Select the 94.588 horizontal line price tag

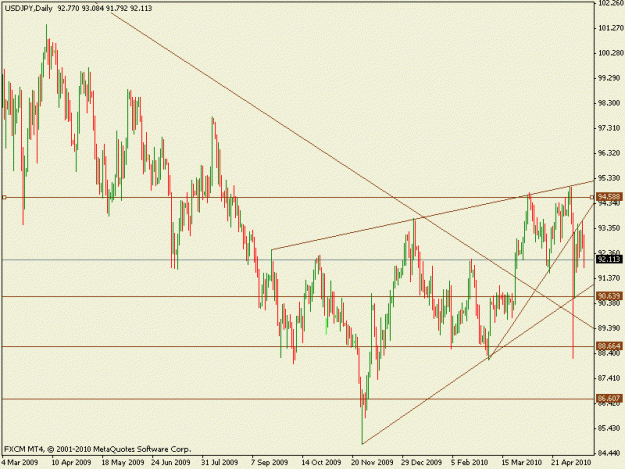pyautogui.click(x=609, y=197)
